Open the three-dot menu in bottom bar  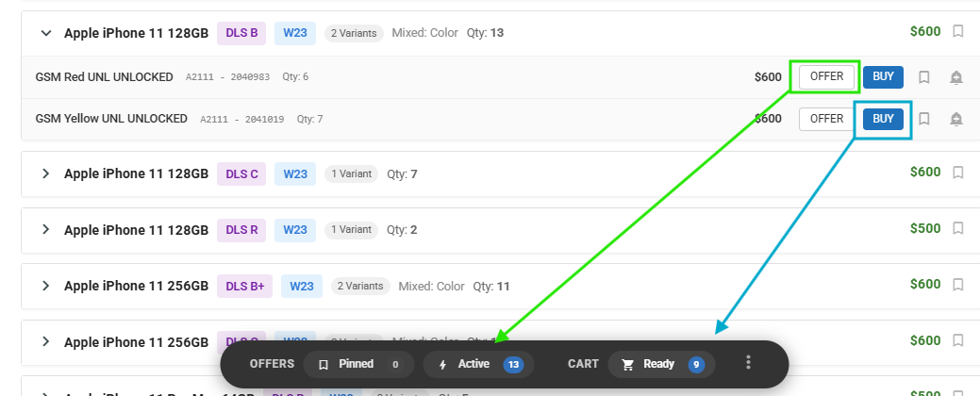[748, 362]
